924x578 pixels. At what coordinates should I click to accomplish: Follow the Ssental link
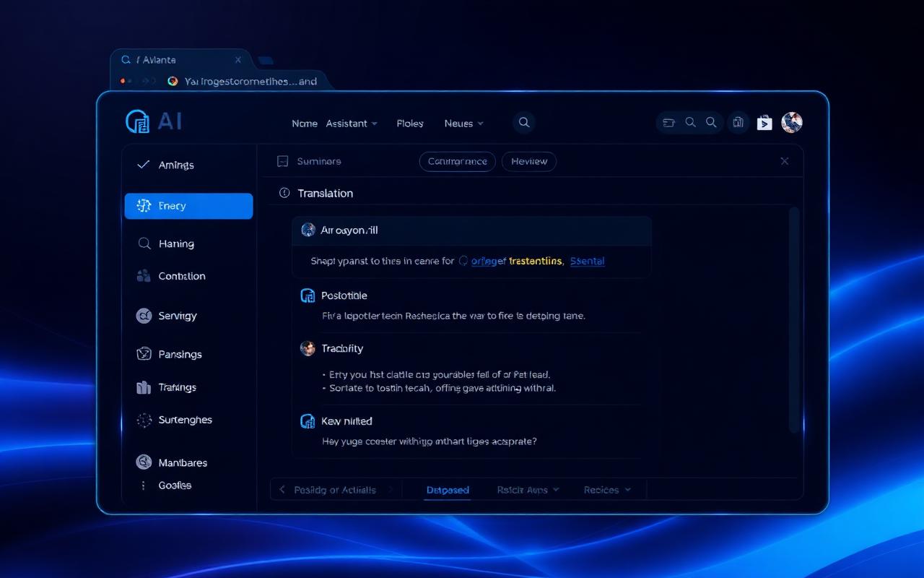click(588, 262)
